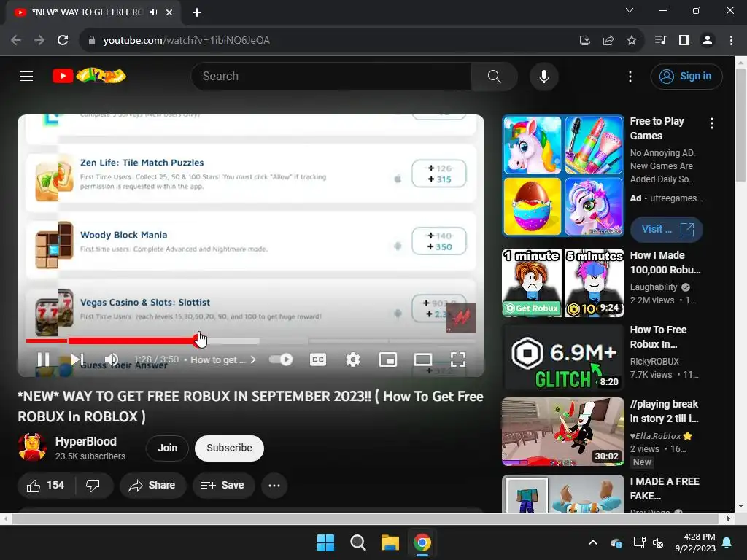Subscribe to HyperBlood

pos(229,448)
